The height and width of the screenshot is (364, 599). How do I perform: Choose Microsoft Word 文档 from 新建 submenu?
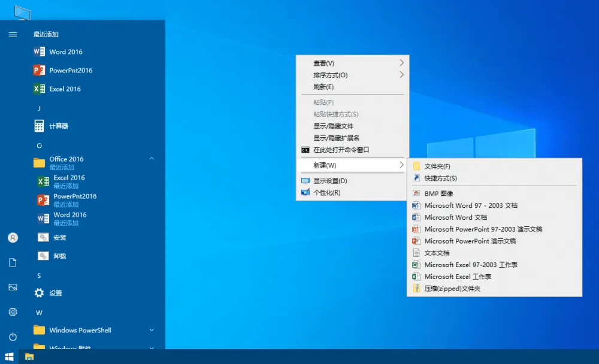[x=456, y=217]
